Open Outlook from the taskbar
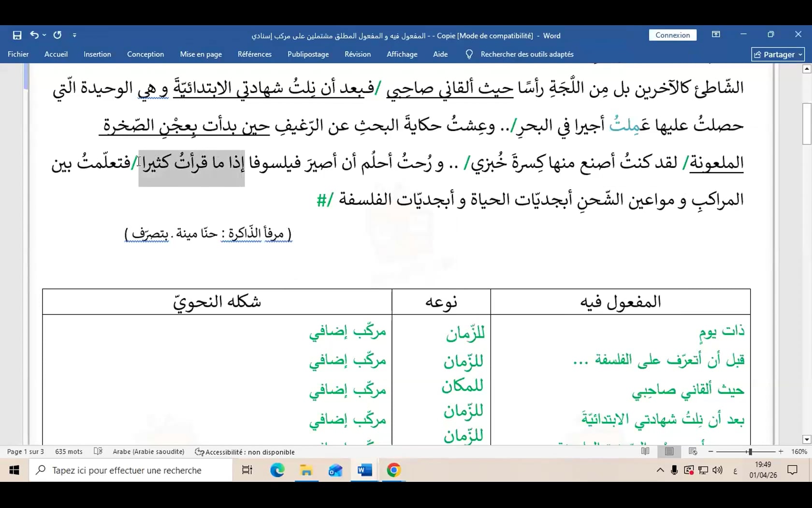Image resolution: width=812 pixels, height=508 pixels. pos(335,470)
